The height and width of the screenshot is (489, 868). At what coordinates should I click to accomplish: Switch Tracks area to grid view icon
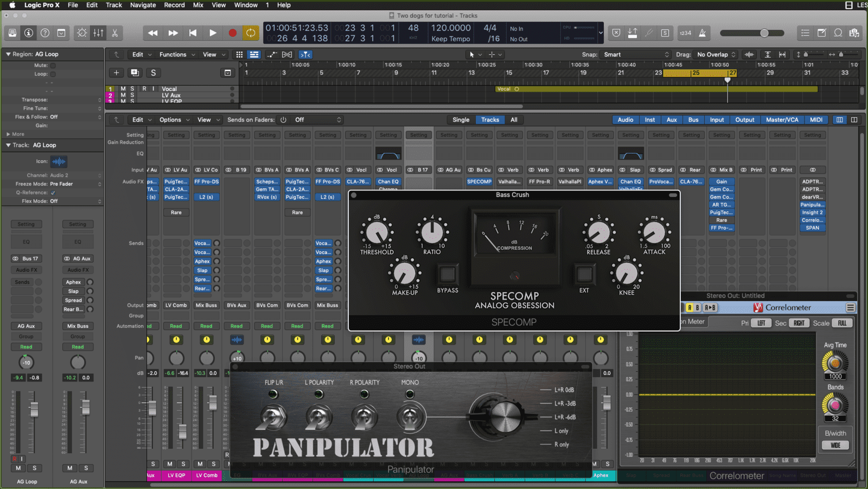coord(239,55)
